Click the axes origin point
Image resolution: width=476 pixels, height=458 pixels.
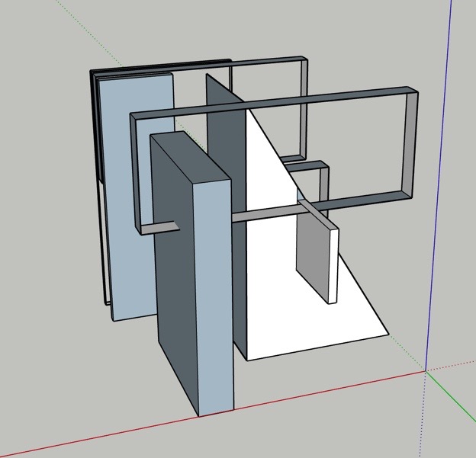pyautogui.click(x=426, y=371)
